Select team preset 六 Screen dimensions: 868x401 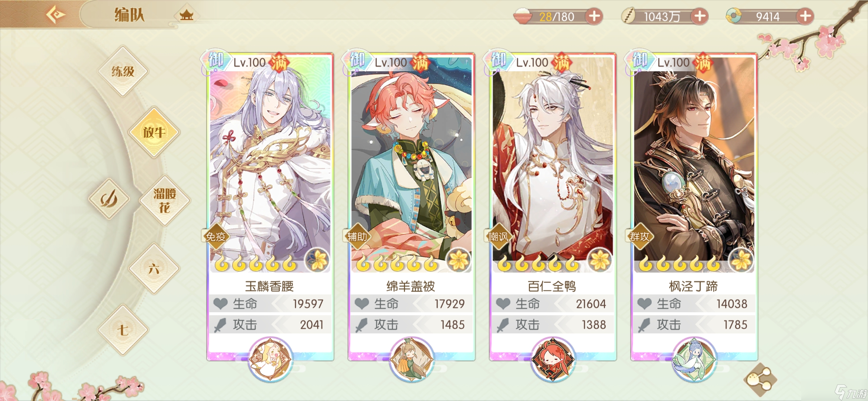point(154,269)
